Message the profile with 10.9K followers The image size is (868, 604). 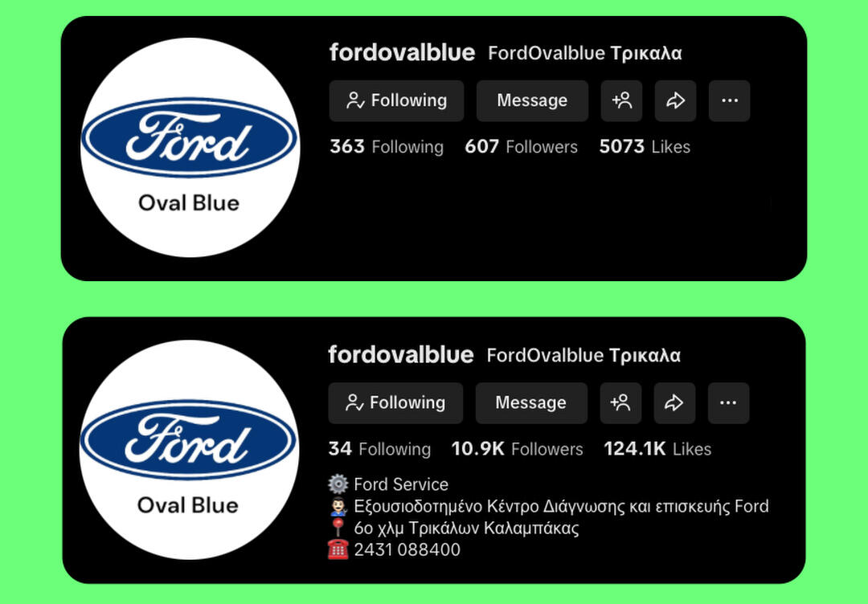[x=531, y=402]
